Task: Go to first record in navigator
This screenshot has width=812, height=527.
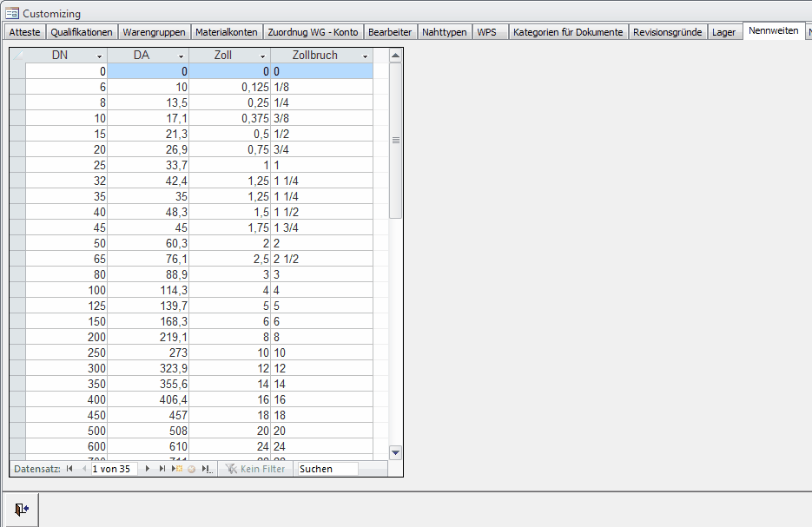Action: pyautogui.click(x=69, y=469)
